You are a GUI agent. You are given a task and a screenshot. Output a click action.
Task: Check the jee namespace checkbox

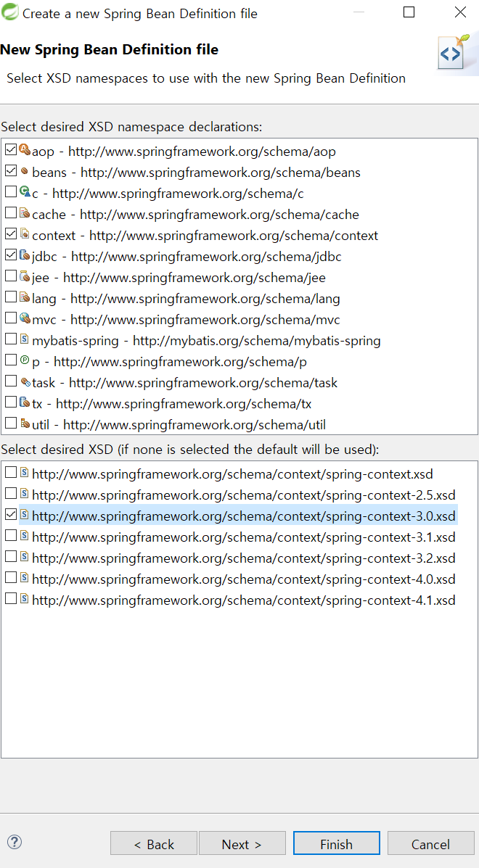click(10, 276)
